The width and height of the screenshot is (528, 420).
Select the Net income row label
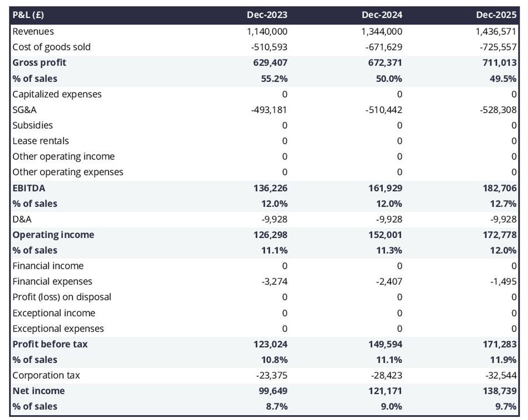[x=38, y=391]
